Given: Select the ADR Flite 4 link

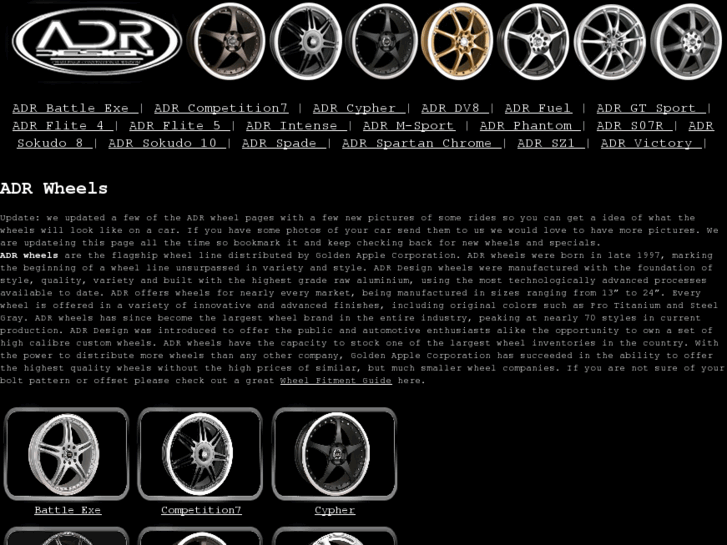Looking at the screenshot, I should tap(63, 126).
